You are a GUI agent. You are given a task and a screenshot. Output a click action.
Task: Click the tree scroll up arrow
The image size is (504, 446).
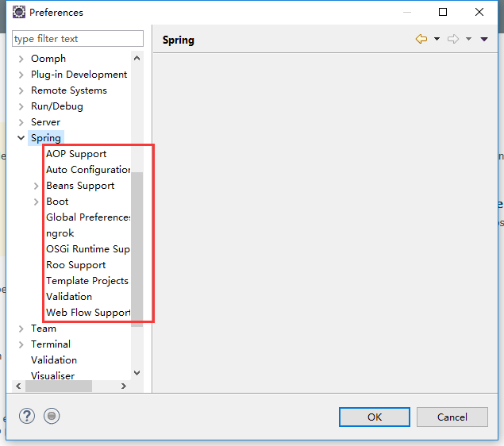[137, 58]
